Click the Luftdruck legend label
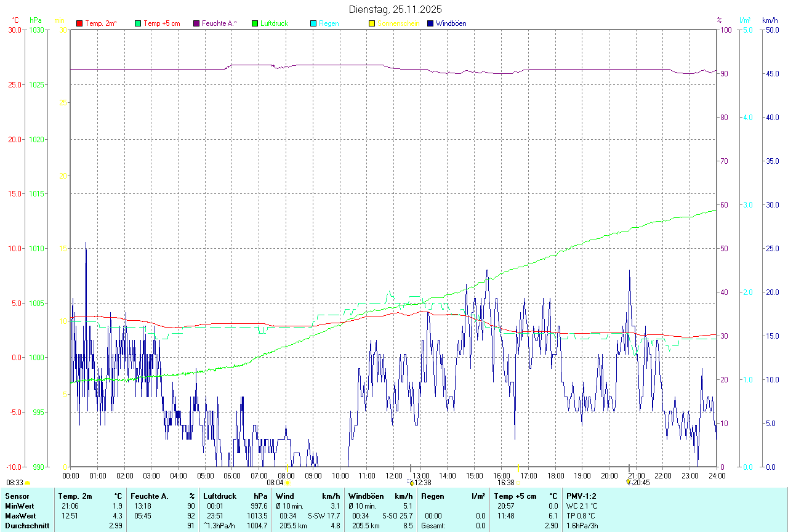Viewport: 788px width, 532px height. pyautogui.click(x=274, y=23)
